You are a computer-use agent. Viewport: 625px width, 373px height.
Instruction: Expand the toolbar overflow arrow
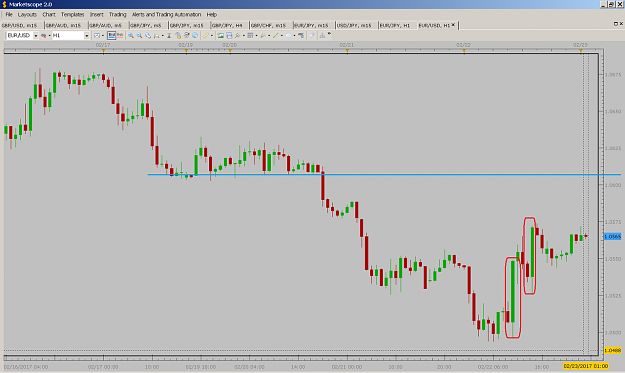coord(329,34)
